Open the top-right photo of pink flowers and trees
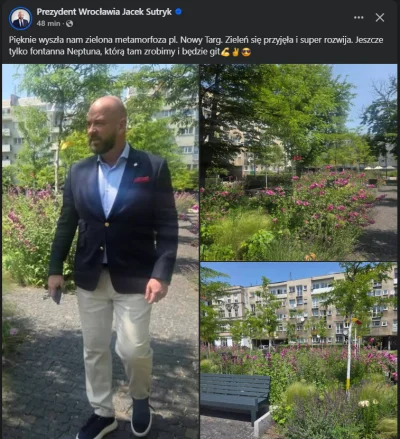 coord(299,162)
